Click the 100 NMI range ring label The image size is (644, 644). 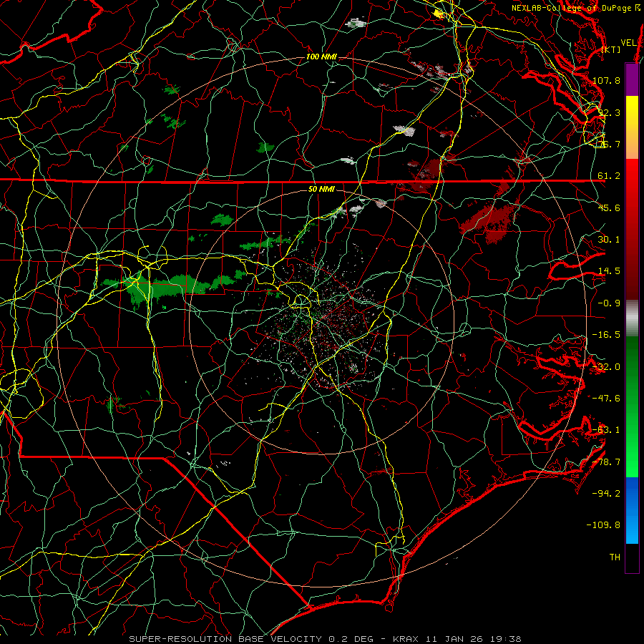[321, 57]
